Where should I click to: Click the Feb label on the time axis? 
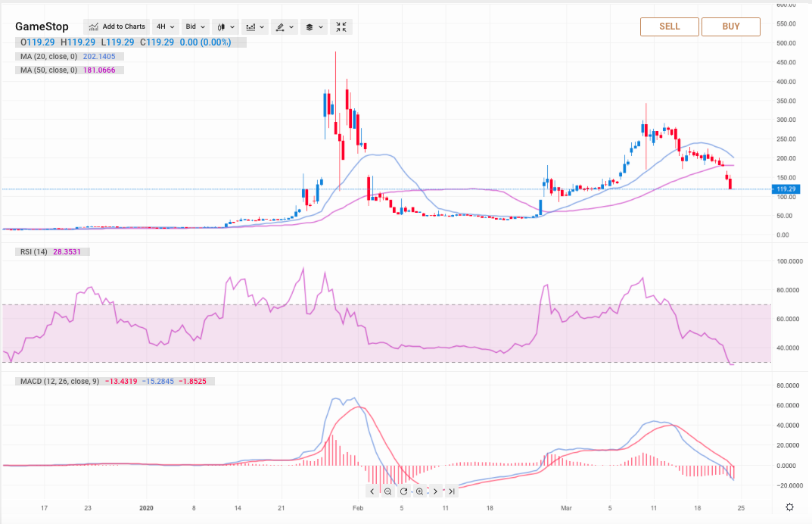point(358,508)
